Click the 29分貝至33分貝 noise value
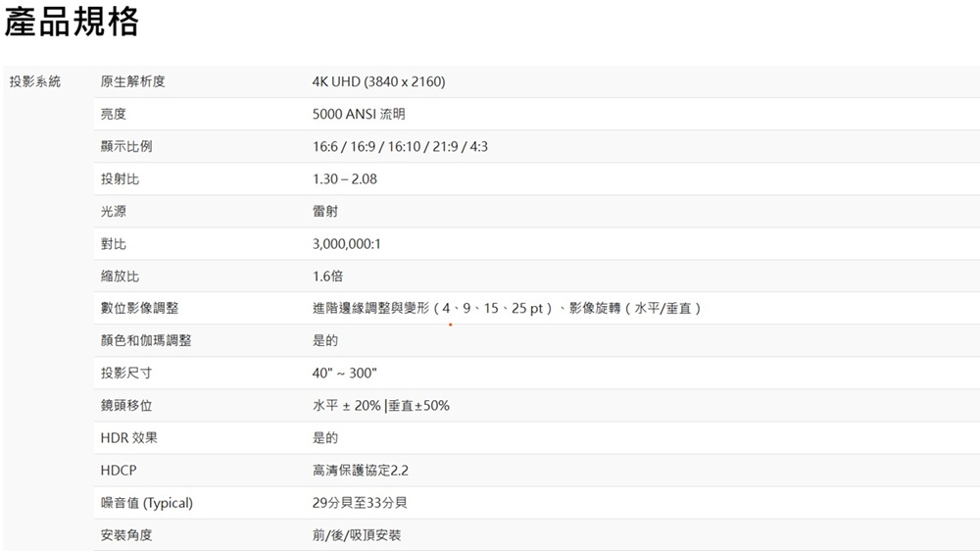This screenshot has width=980, height=551. click(360, 503)
